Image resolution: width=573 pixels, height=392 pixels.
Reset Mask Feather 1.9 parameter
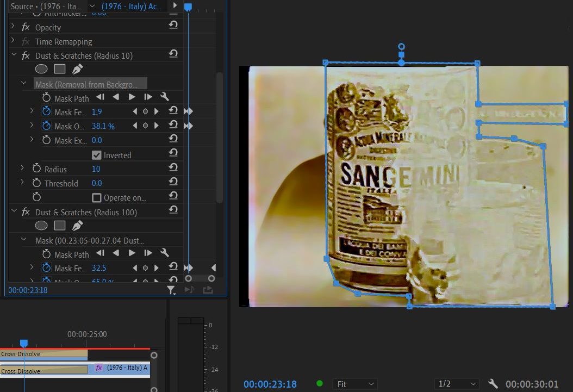pyautogui.click(x=173, y=110)
